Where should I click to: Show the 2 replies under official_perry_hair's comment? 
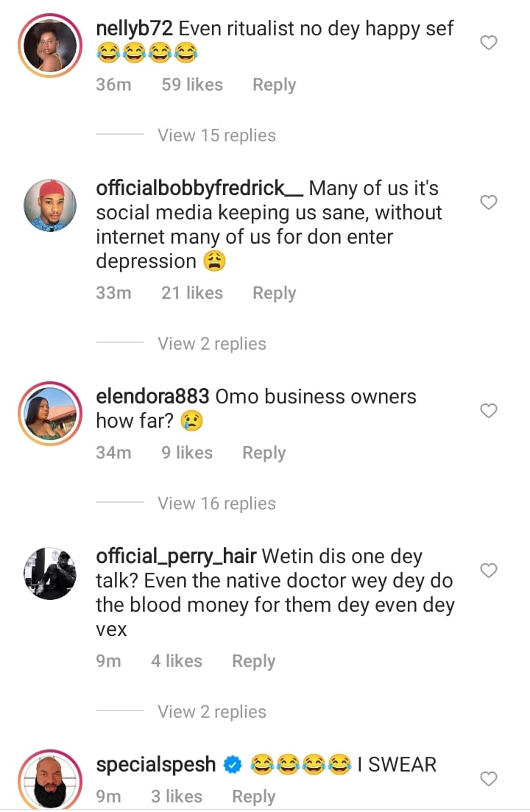212,712
